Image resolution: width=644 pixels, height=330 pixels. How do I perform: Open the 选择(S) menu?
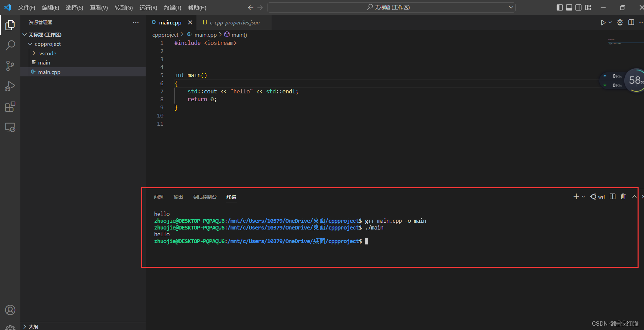coord(74,7)
